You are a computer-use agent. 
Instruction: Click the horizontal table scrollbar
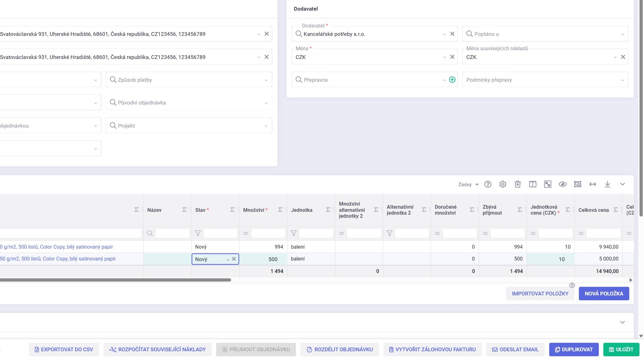pyautogui.click(x=115, y=280)
